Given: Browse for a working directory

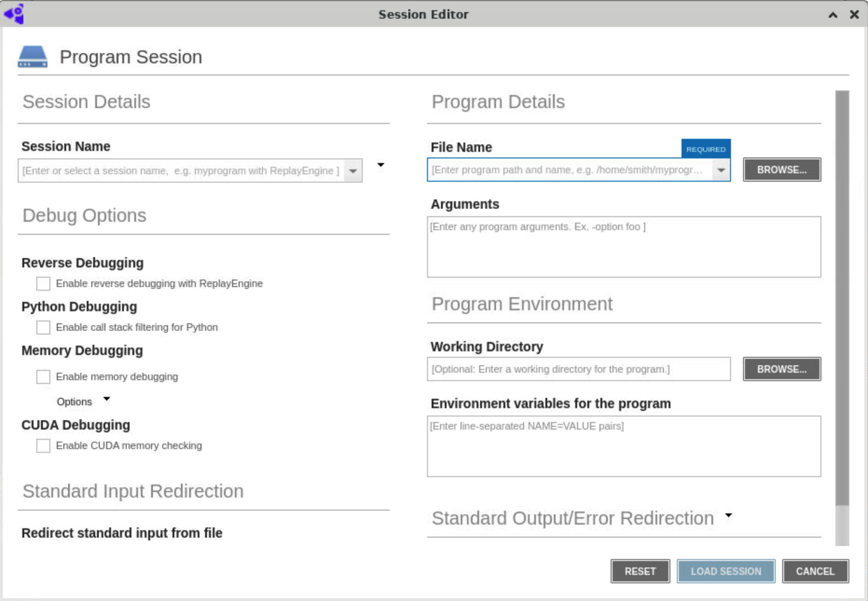Looking at the screenshot, I should pyautogui.click(x=781, y=369).
